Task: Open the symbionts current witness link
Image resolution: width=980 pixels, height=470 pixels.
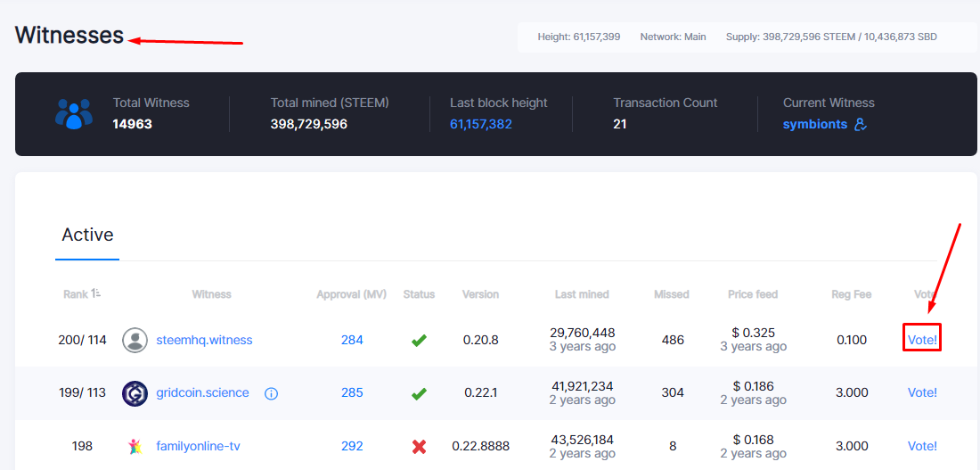Action: (x=815, y=124)
